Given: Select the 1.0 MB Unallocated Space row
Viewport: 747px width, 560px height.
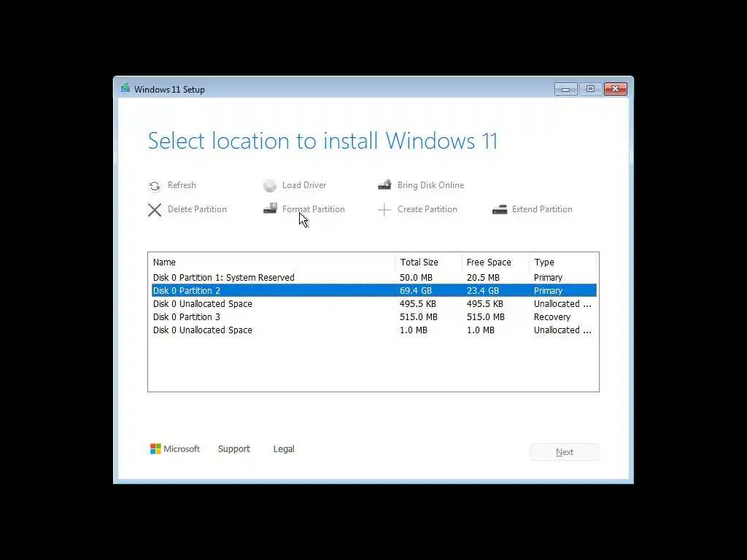Looking at the screenshot, I should (x=374, y=330).
